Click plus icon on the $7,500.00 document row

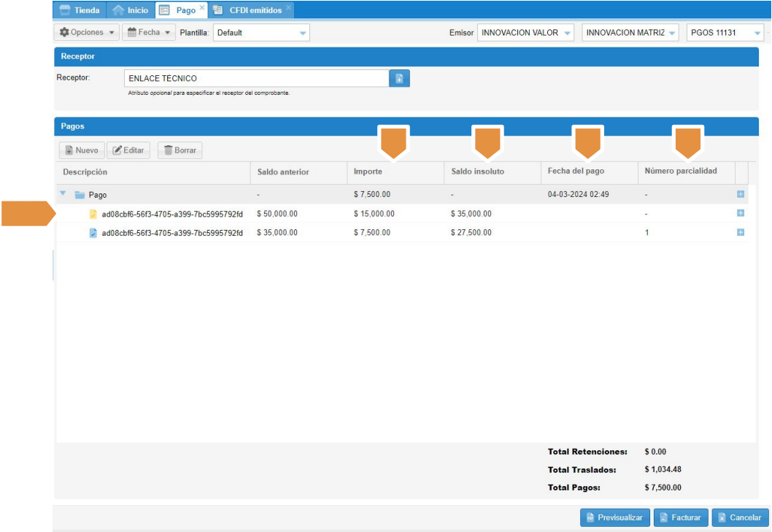(x=741, y=232)
